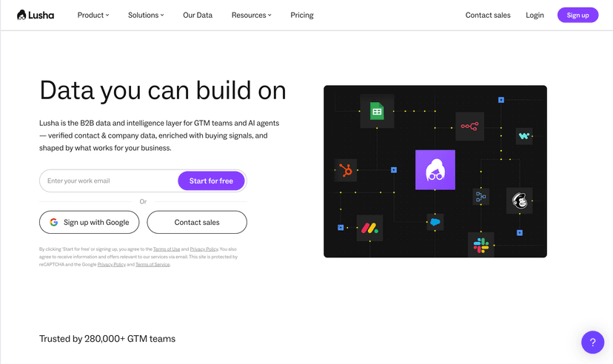
Task: Click the Google G logo
Action: [x=54, y=222]
